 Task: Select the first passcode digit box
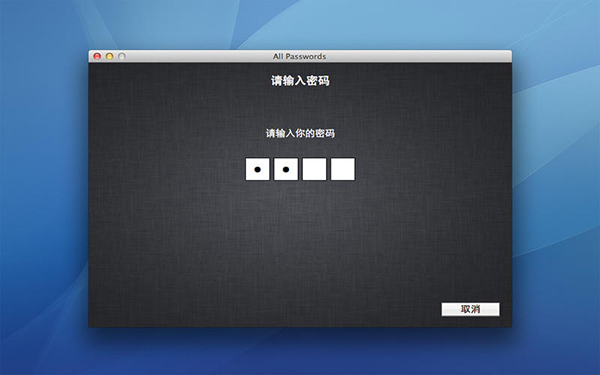(x=258, y=169)
